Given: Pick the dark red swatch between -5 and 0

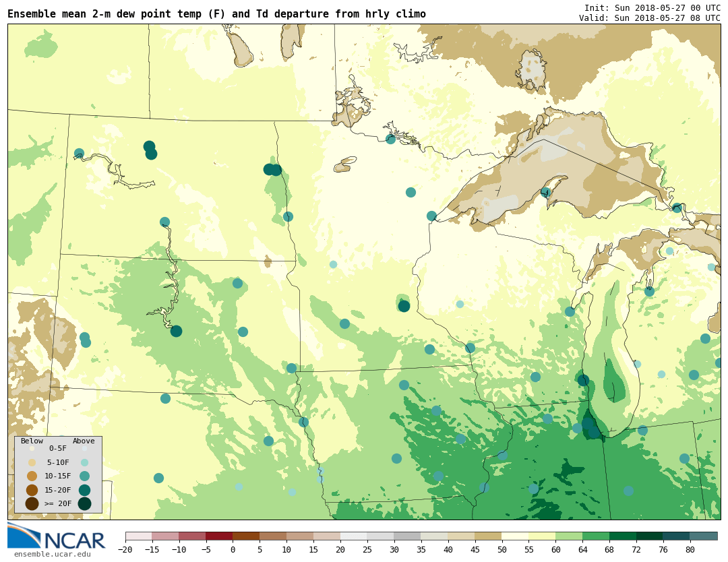Looking at the screenshot, I should coord(220,536).
